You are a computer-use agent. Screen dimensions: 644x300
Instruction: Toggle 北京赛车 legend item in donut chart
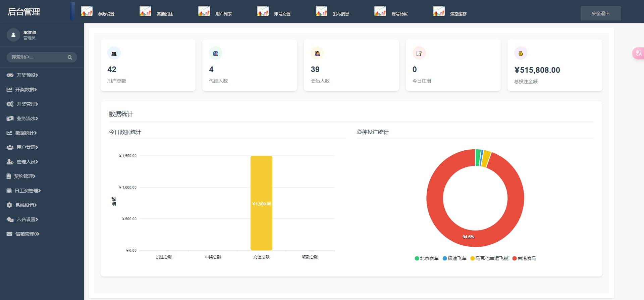pyautogui.click(x=427, y=258)
